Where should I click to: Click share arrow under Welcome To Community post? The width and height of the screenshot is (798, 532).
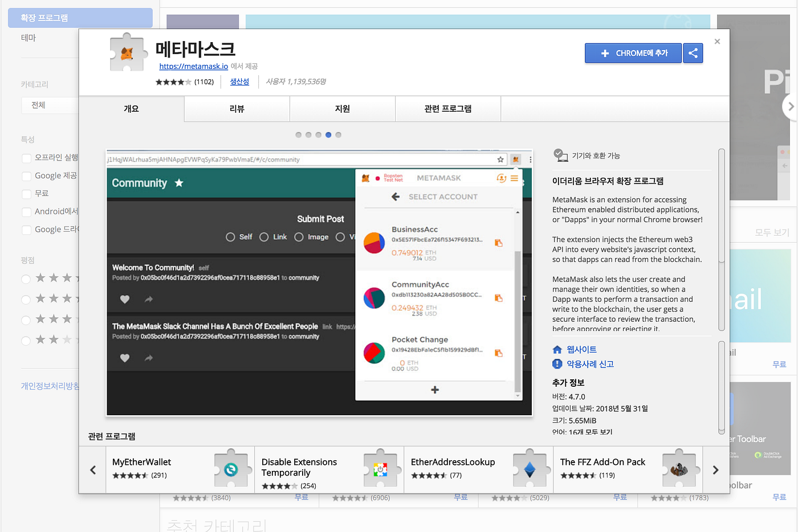pos(149,299)
